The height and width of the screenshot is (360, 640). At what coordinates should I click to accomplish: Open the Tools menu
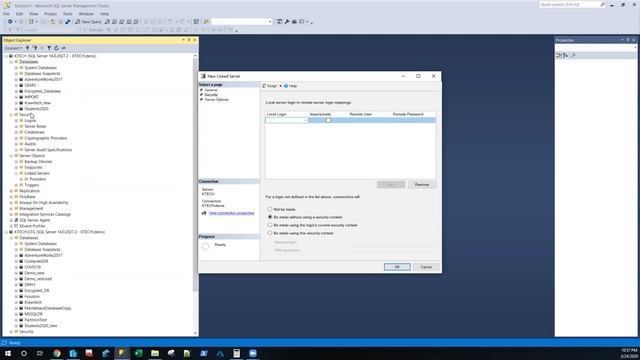(68, 14)
